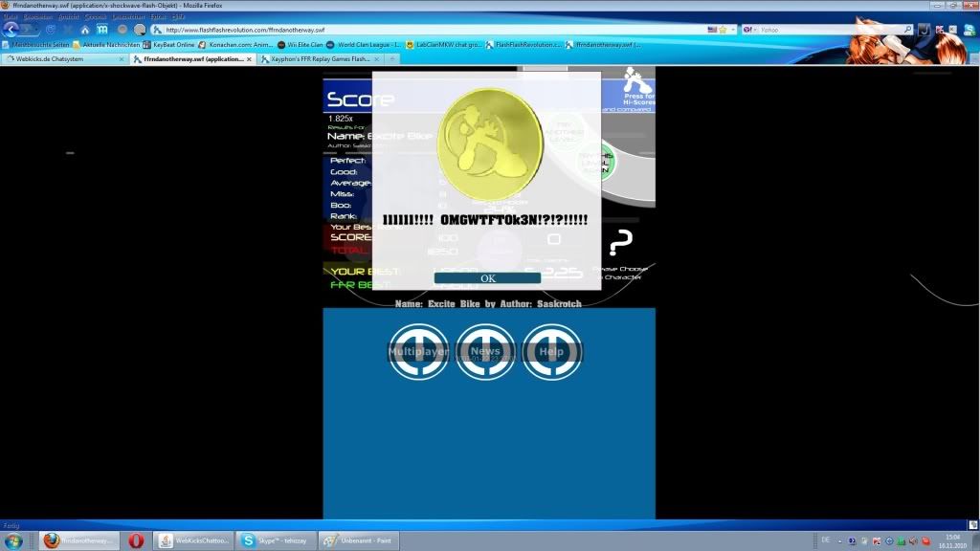Open the Windows Start menu
The width and height of the screenshot is (980, 551).
13,540
